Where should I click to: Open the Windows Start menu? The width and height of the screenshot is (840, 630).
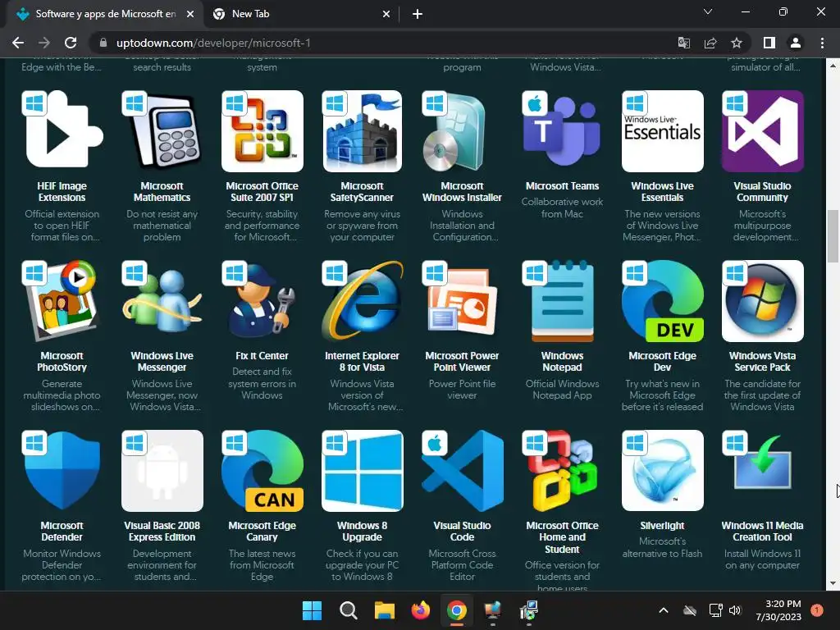tap(313, 610)
